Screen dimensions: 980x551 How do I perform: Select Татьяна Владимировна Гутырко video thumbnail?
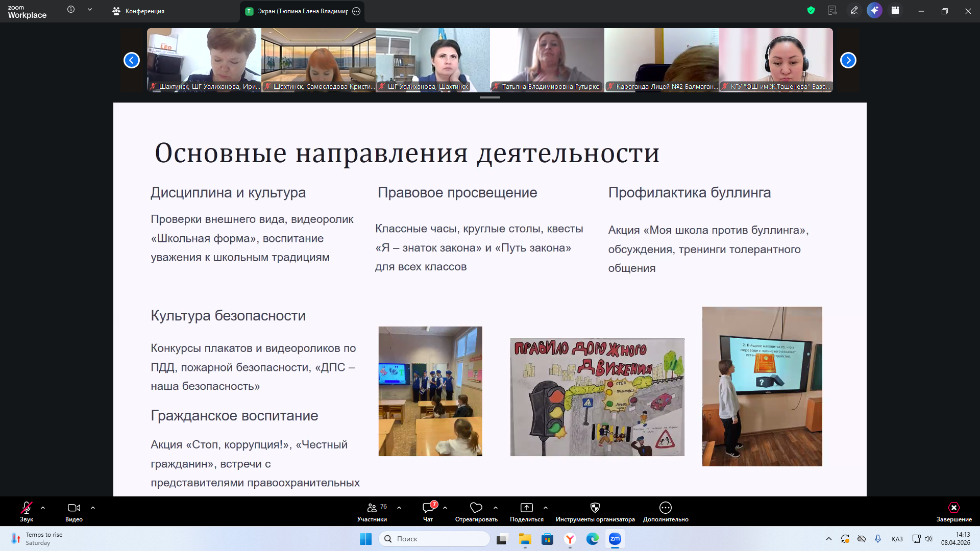coord(547,60)
